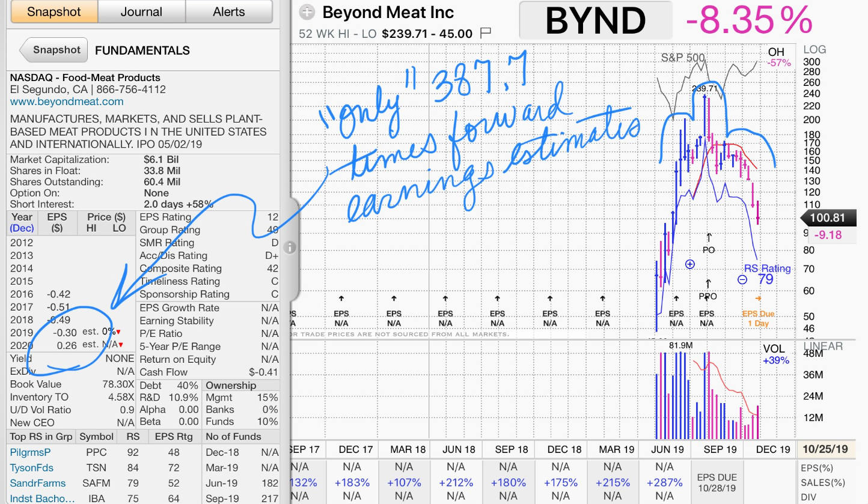Open TysonFds in the Top RS group list

(31, 468)
